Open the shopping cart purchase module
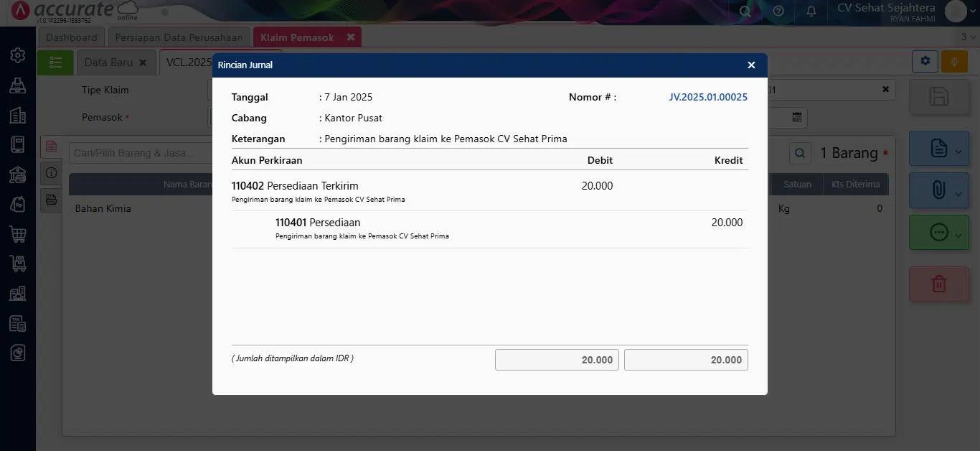The image size is (980, 451). [x=18, y=233]
